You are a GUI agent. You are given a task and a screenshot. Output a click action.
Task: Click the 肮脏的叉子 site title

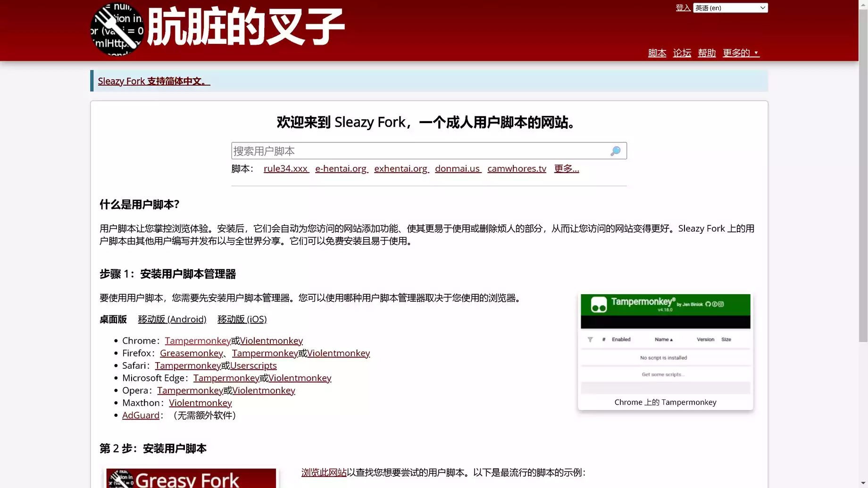pyautogui.click(x=246, y=27)
